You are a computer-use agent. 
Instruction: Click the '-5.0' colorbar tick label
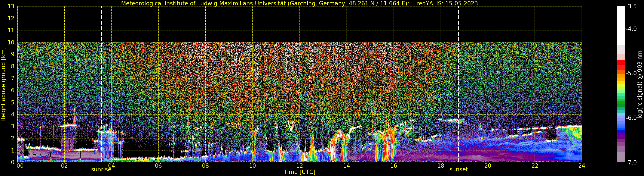tap(632, 73)
